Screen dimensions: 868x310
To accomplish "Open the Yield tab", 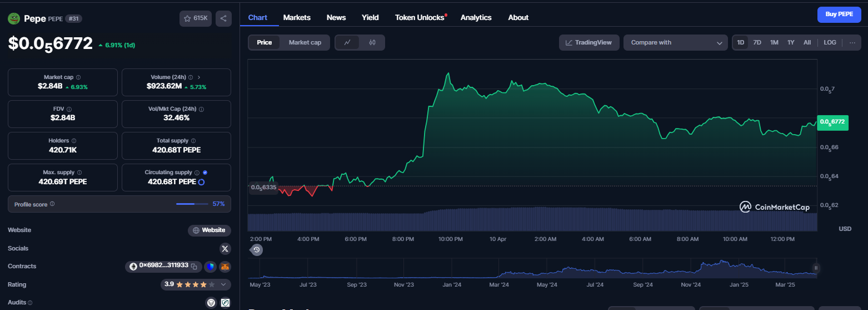I will [x=370, y=17].
